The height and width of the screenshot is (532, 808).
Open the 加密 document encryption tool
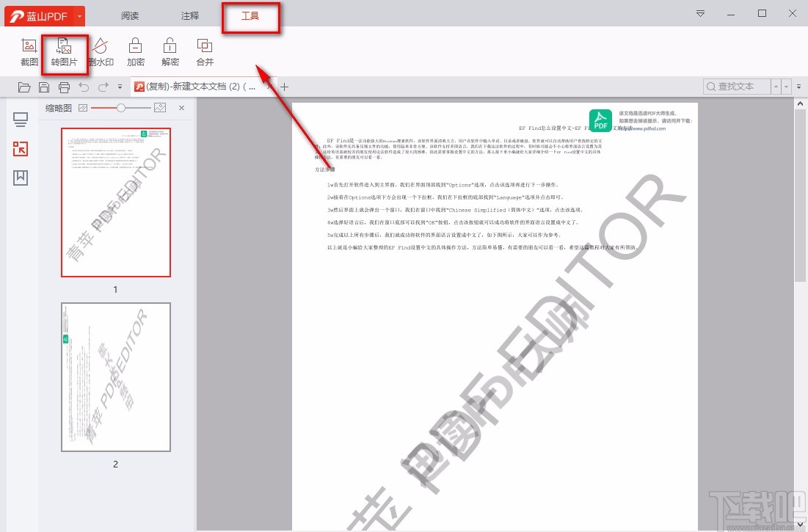pyautogui.click(x=136, y=51)
